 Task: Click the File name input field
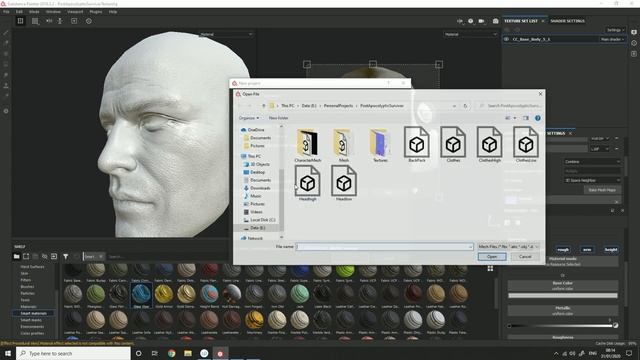point(384,247)
